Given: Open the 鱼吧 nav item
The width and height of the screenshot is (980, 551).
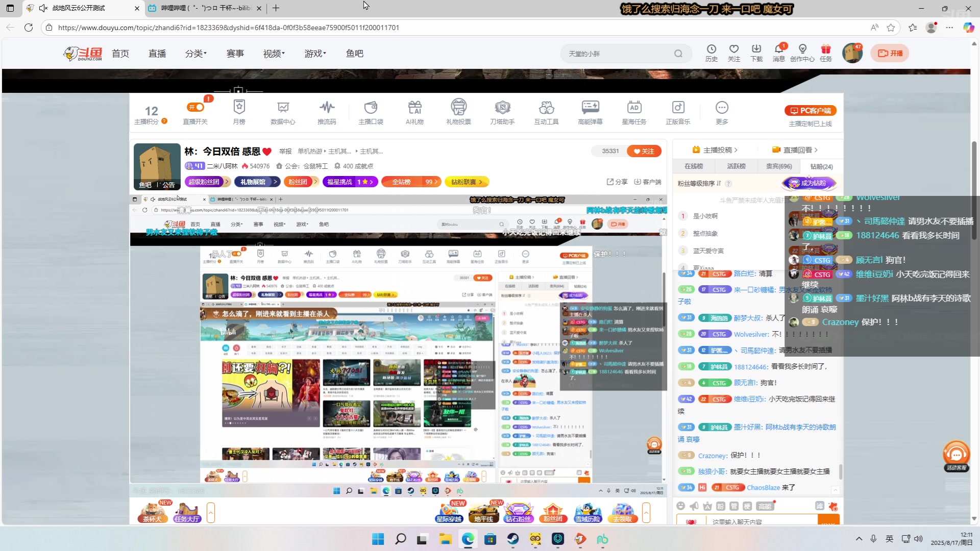Looking at the screenshot, I should pyautogui.click(x=354, y=54).
